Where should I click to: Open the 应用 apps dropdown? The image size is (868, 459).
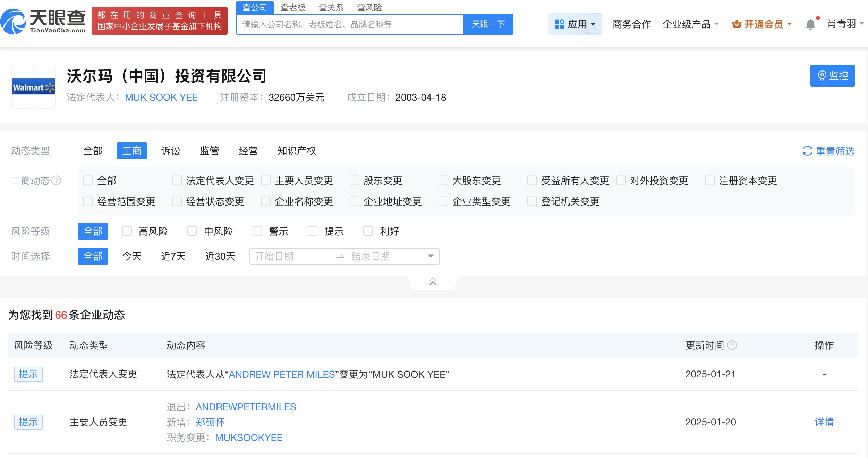[575, 24]
